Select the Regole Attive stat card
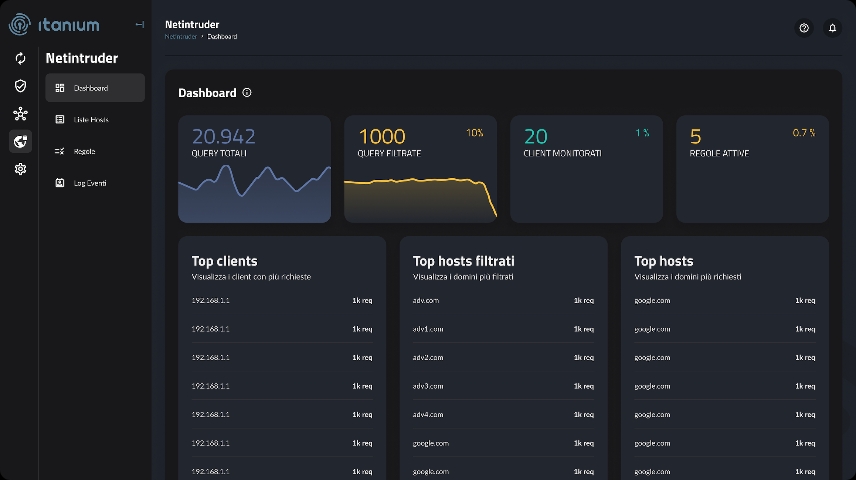This screenshot has width=856, height=480. pyautogui.click(x=752, y=168)
